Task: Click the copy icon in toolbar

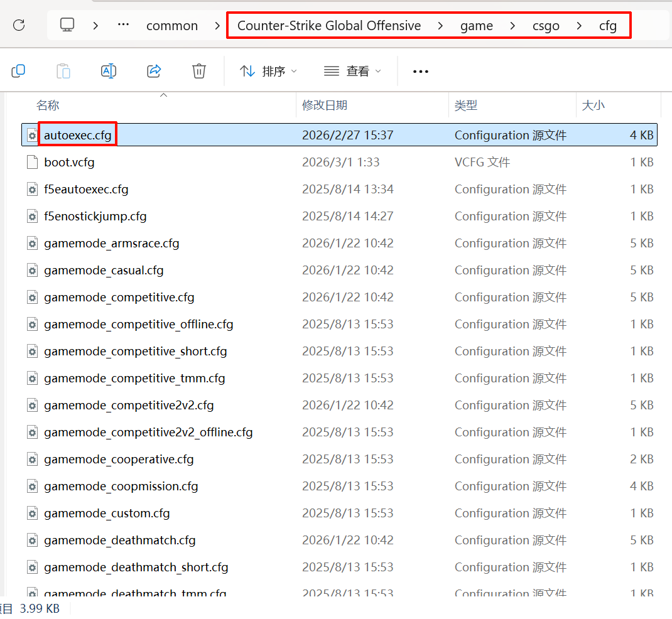Action: (x=18, y=71)
